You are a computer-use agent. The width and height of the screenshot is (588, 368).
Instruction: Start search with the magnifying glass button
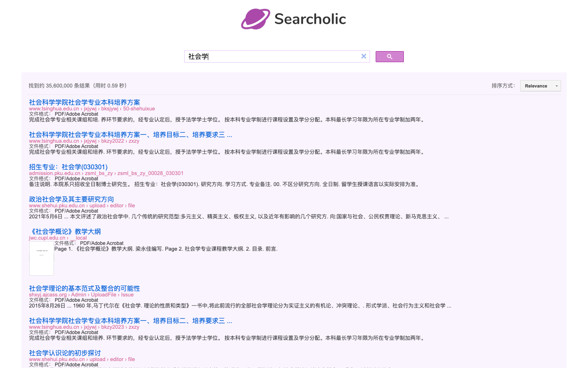[x=390, y=56]
